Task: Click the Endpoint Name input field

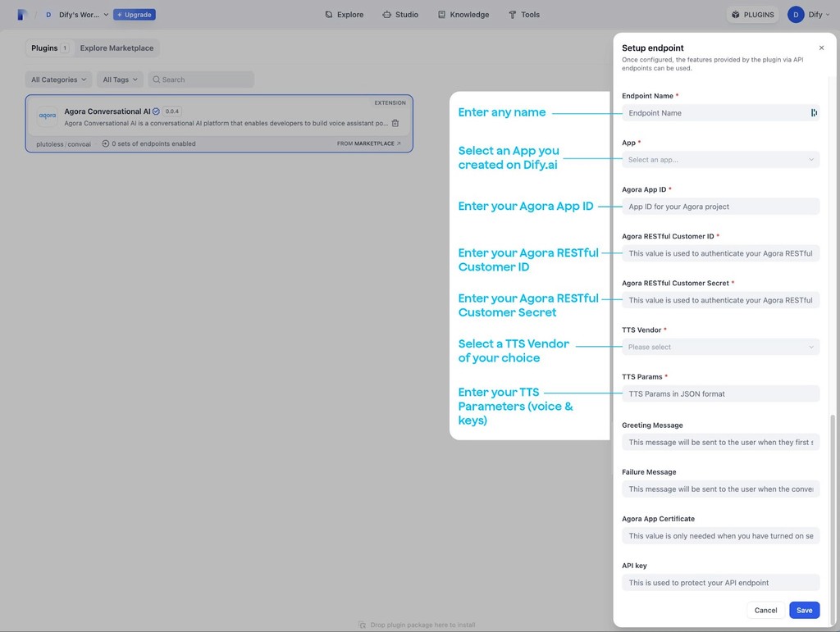Action: pyautogui.click(x=714, y=112)
